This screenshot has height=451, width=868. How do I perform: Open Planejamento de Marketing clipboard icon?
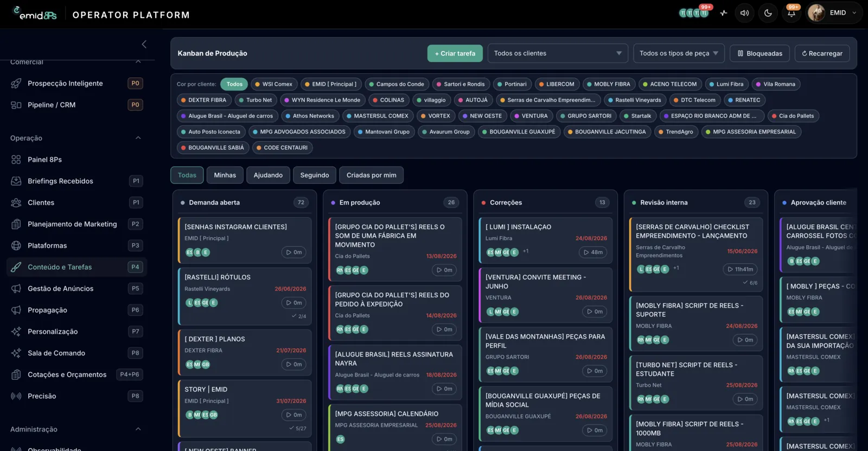point(16,224)
